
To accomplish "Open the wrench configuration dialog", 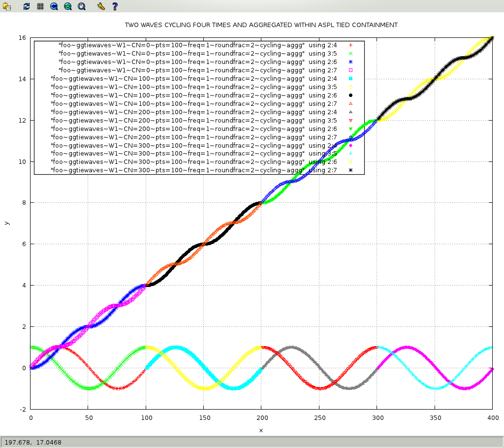I will pos(101,6).
